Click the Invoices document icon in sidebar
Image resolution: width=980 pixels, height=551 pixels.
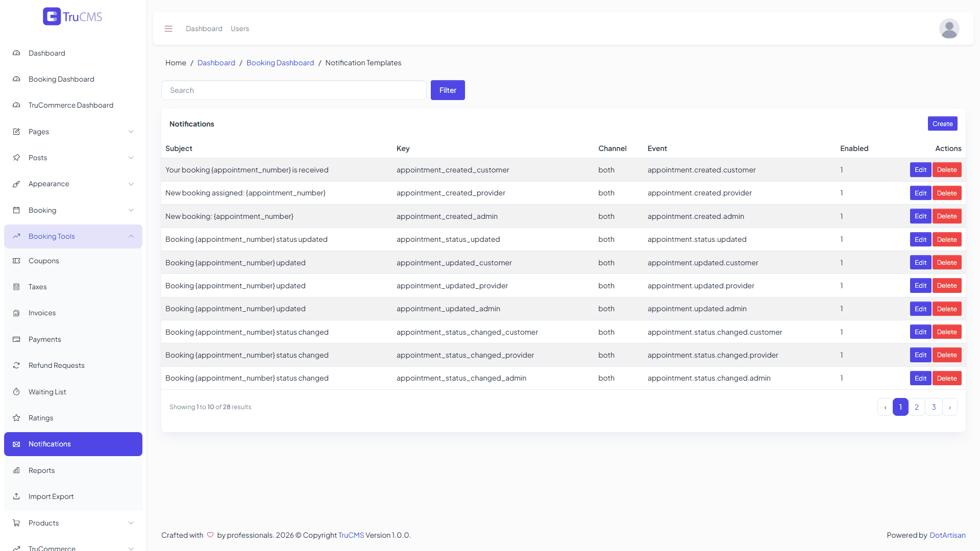click(16, 313)
